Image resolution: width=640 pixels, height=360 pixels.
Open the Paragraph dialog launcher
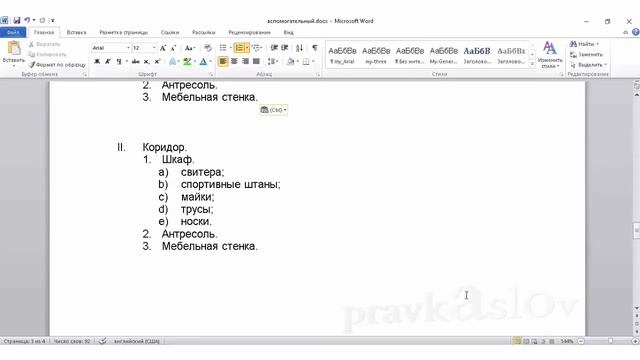click(318, 74)
